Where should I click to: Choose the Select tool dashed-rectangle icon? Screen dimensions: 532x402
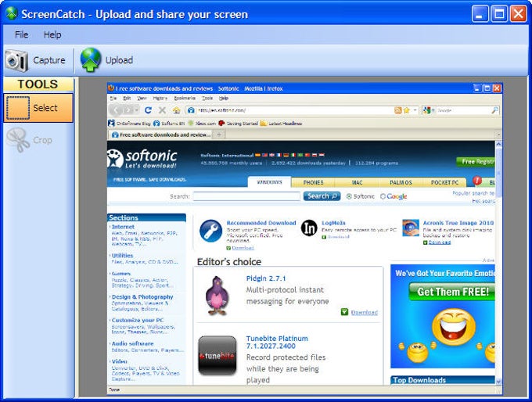coord(18,108)
